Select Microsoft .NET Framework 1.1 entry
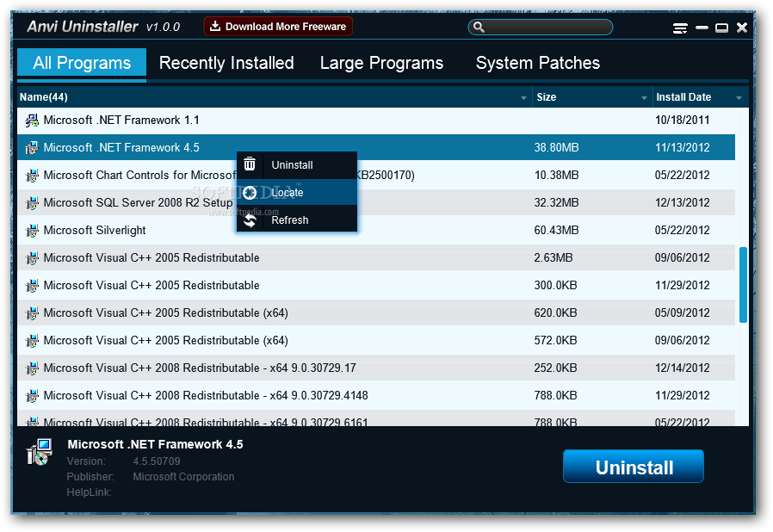Image resolution: width=773 pixels, height=532 pixels. pos(376,121)
